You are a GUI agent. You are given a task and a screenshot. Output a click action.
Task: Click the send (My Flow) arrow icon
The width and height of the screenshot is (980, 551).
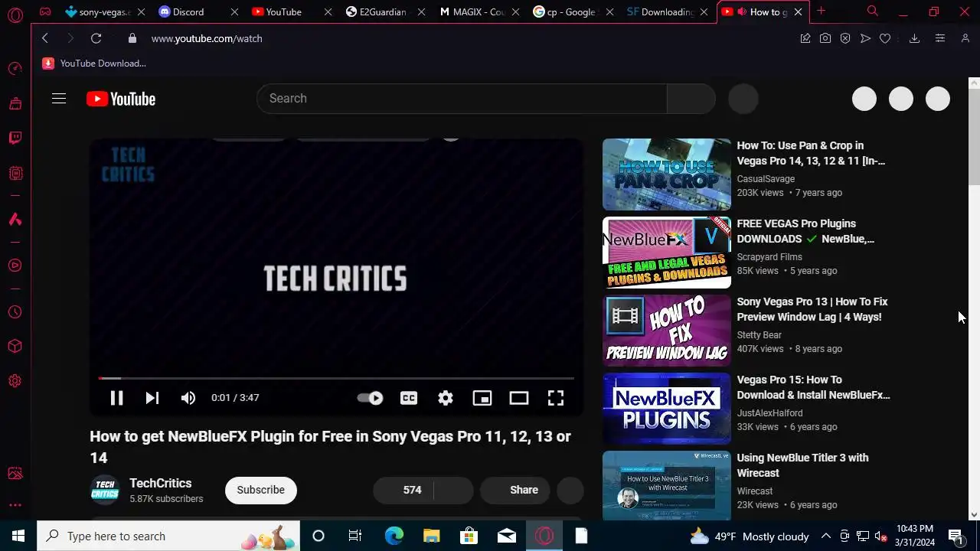pos(865,38)
